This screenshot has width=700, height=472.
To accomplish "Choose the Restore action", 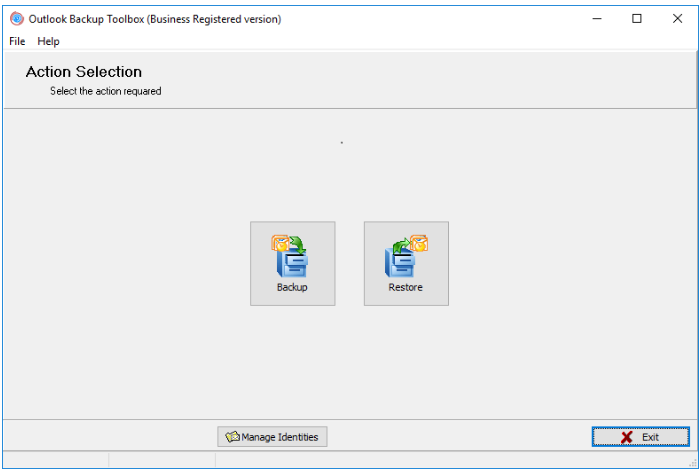I will pos(406,263).
